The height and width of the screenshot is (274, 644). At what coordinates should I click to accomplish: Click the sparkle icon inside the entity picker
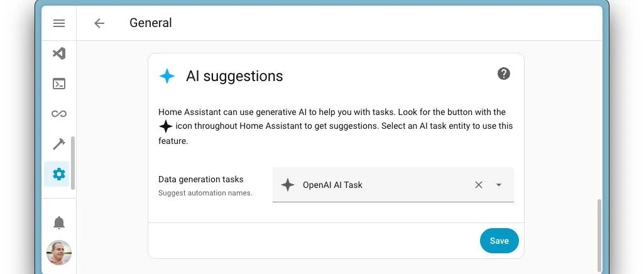[288, 185]
